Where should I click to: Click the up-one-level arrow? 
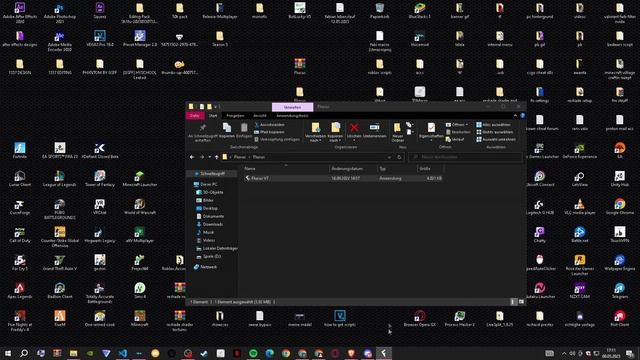click(x=217, y=157)
